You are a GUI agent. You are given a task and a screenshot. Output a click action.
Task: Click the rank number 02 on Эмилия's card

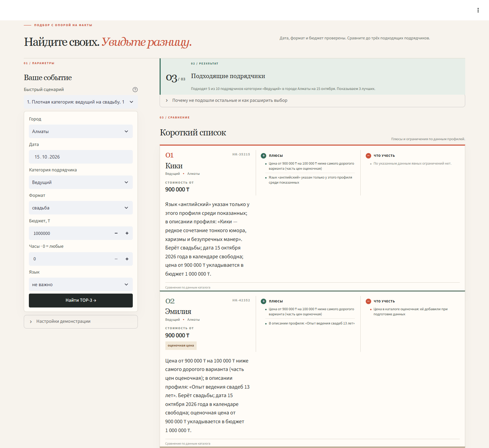(170, 301)
